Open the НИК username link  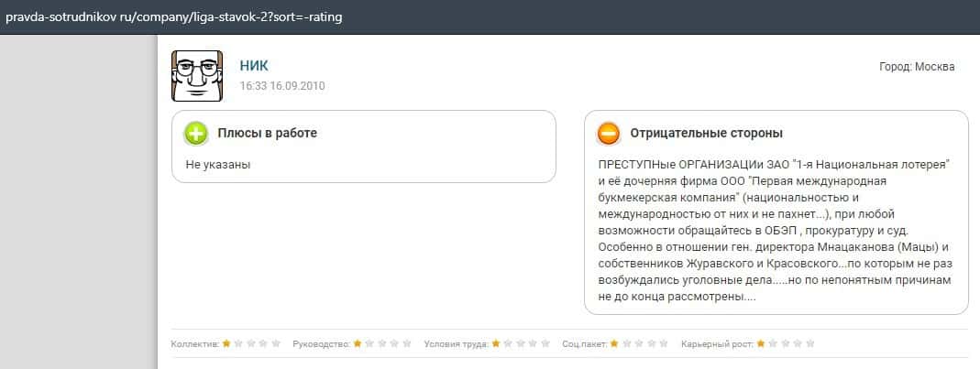254,65
